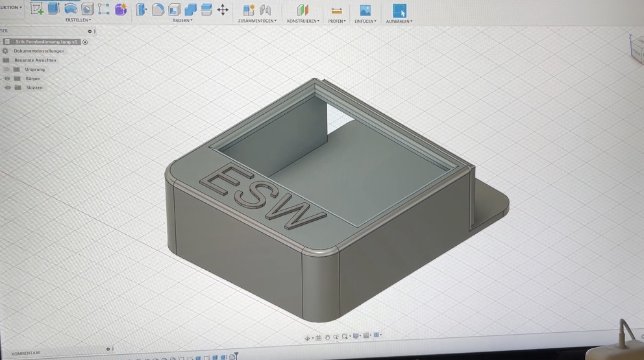Image resolution: width=644 pixels, height=360 pixels.
Task: Activate radio button beside Erik Fernbedienung lang v1
Action: click(x=85, y=42)
